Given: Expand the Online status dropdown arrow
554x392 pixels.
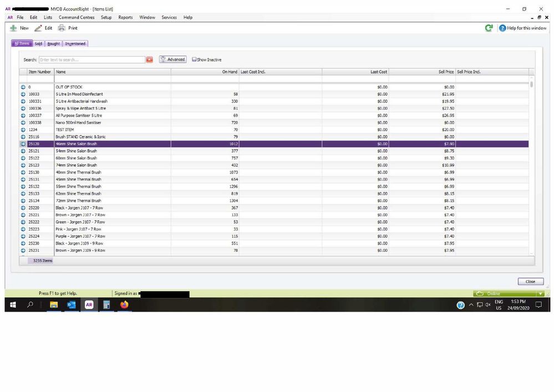Looking at the screenshot, I should [540, 294].
